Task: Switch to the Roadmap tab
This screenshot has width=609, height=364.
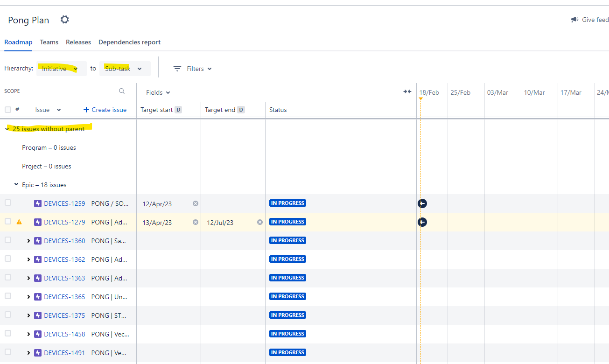Action: pyautogui.click(x=18, y=42)
